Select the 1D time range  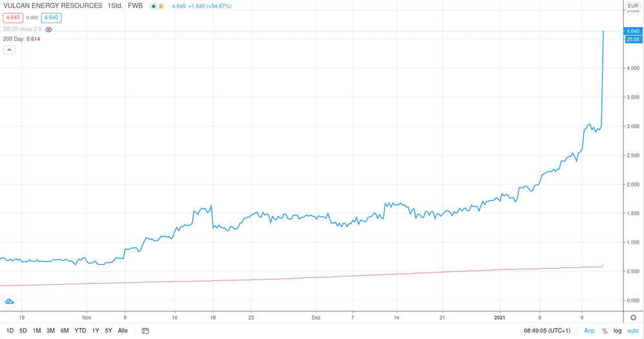(x=10, y=331)
